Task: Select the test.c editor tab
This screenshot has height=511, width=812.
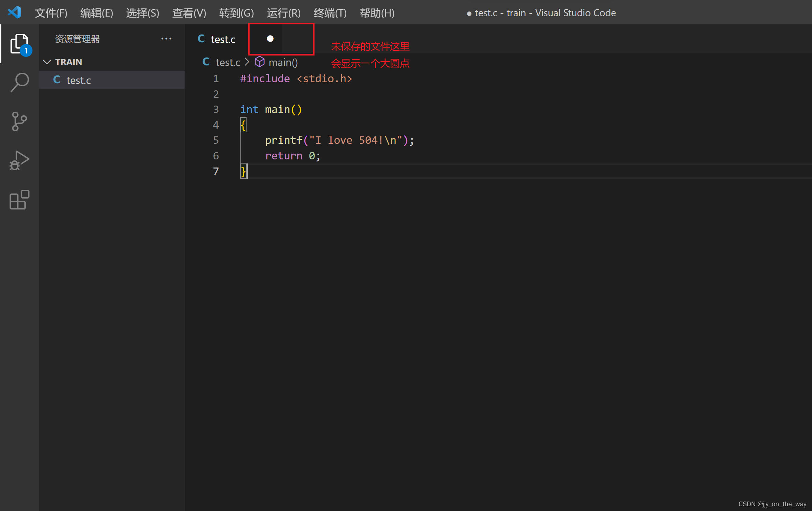Action: coord(223,39)
